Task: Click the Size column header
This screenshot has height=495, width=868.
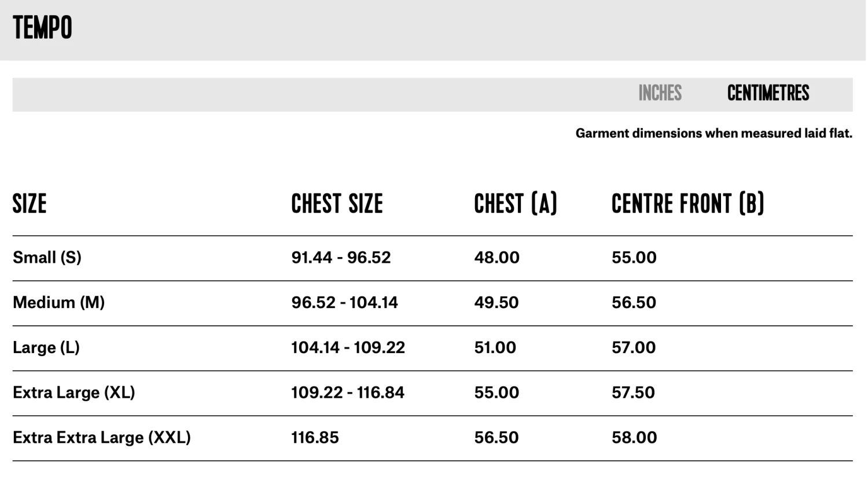Action: tap(30, 204)
